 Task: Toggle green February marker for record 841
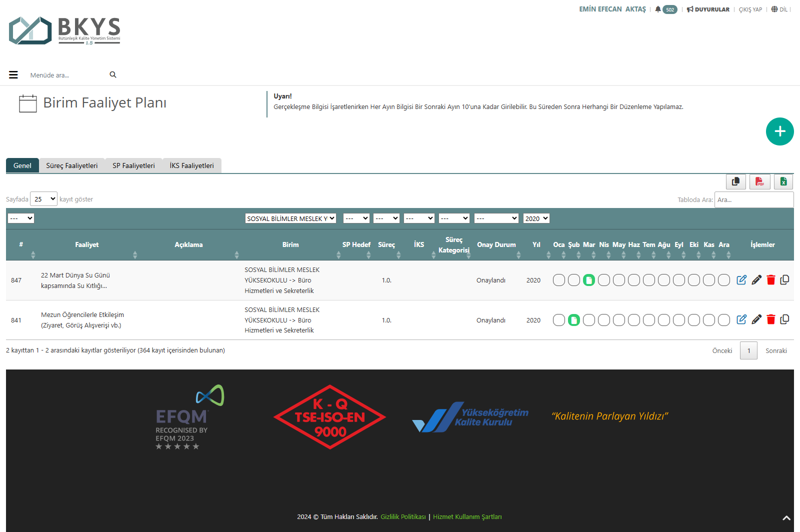[574, 320]
